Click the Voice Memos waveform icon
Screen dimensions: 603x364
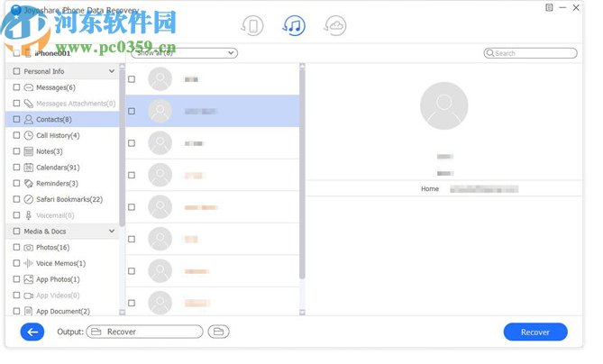[x=29, y=263]
